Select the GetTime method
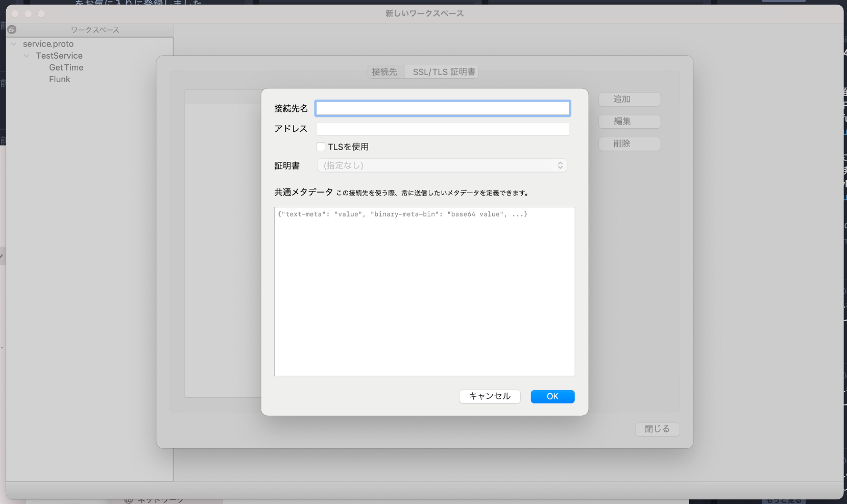This screenshot has width=847, height=504. [66, 67]
